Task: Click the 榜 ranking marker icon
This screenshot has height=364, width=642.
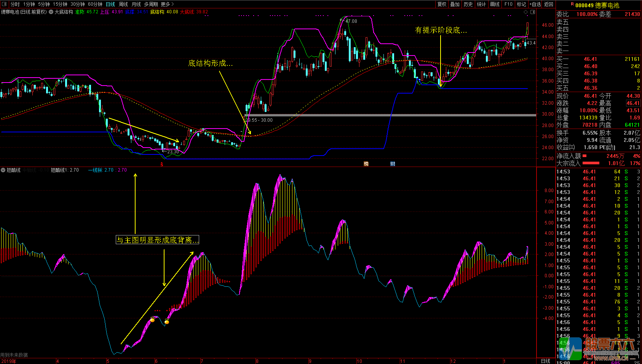Action: (x=366, y=164)
